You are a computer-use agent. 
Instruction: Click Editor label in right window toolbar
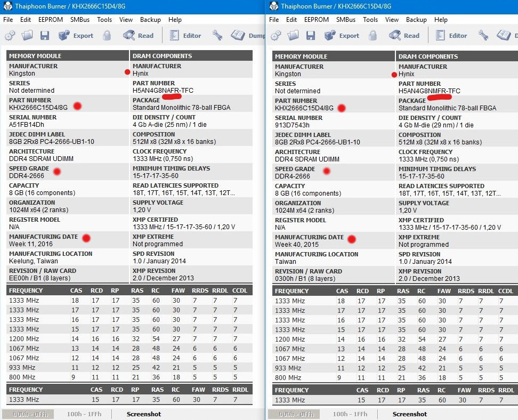tap(458, 36)
